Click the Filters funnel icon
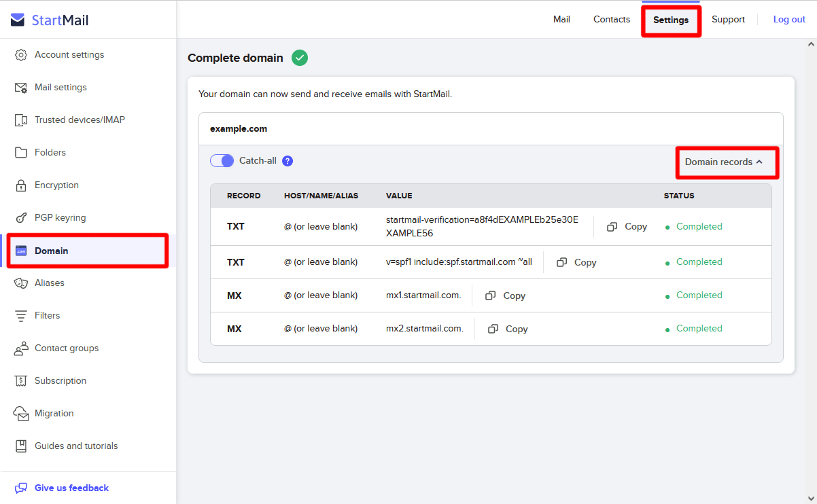This screenshot has height=504, width=817. point(21,316)
